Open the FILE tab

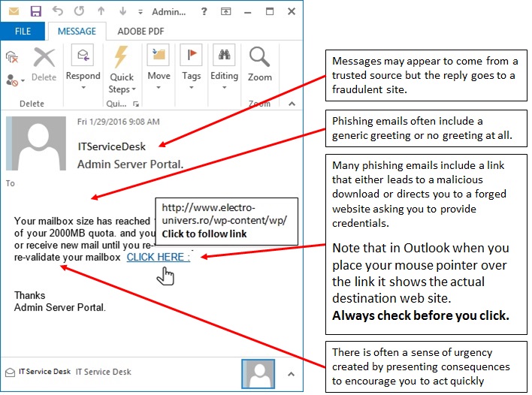23,32
